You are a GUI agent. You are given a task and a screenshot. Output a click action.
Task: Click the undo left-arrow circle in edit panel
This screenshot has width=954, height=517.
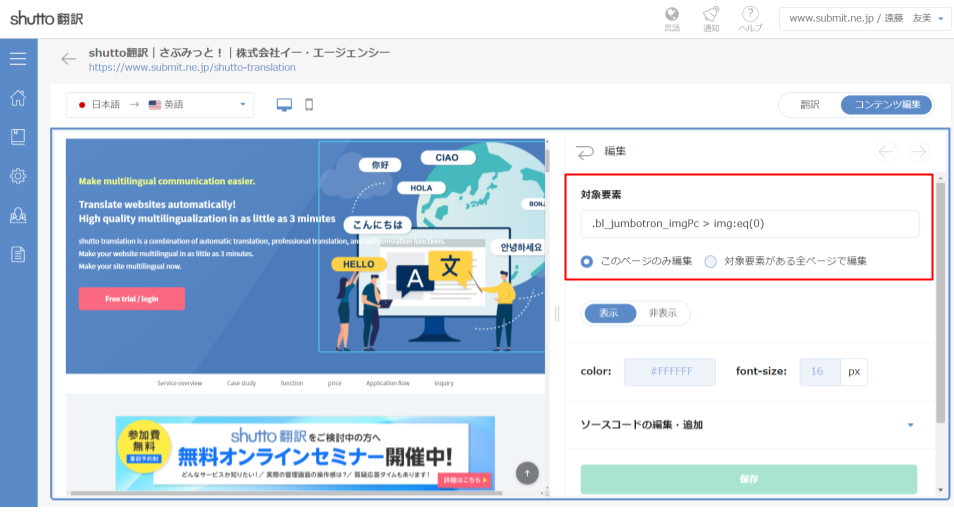(886, 151)
